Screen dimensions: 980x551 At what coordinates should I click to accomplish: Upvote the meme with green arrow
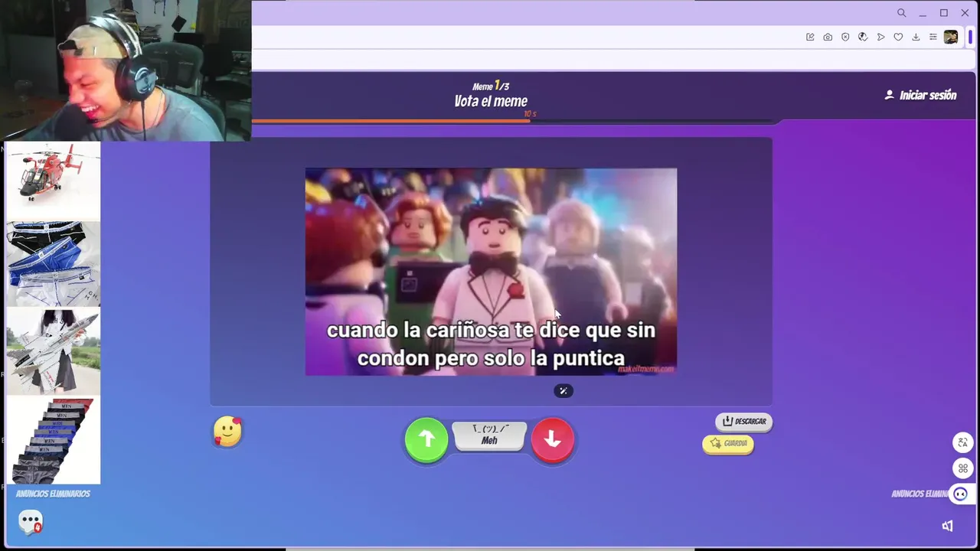pyautogui.click(x=426, y=439)
